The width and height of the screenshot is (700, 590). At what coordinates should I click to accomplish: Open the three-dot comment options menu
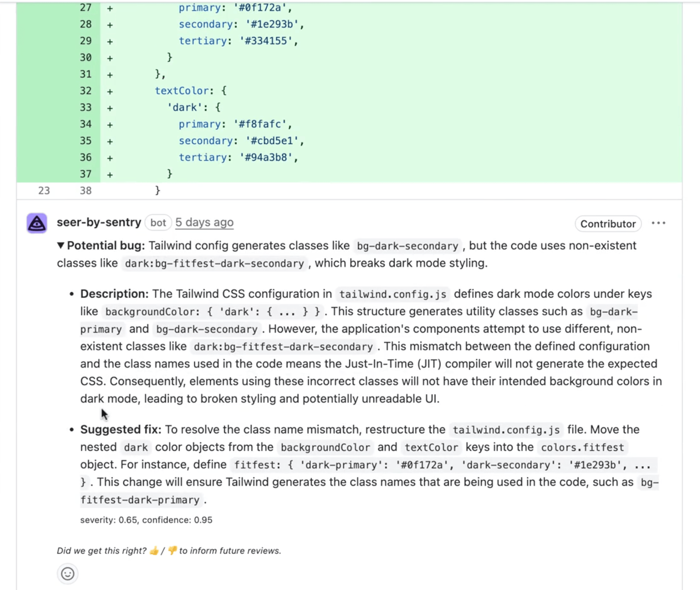(x=658, y=223)
